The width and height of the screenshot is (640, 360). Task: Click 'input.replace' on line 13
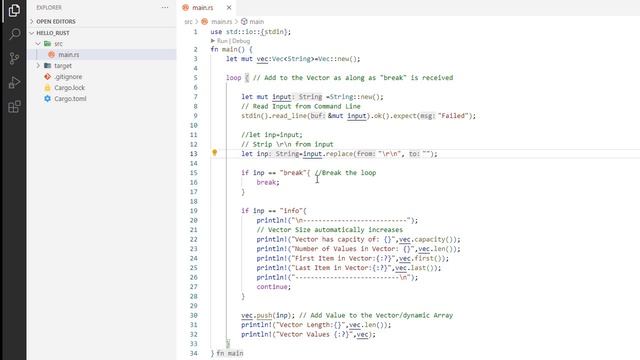[328, 153]
